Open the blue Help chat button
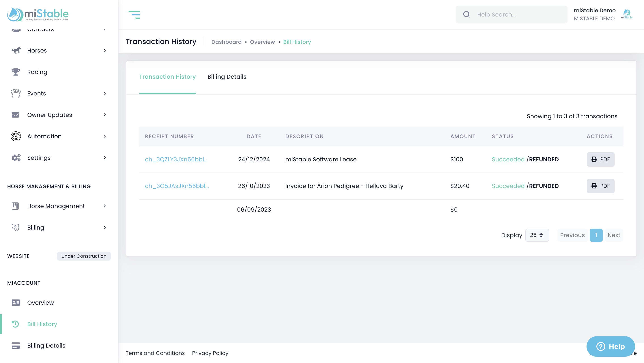The image size is (644, 363). point(610,346)
